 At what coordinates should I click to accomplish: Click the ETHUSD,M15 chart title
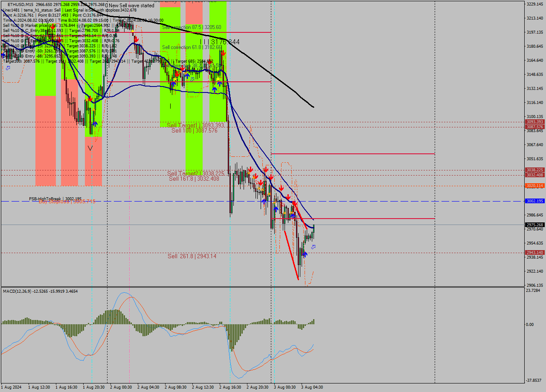click(21, 4)
